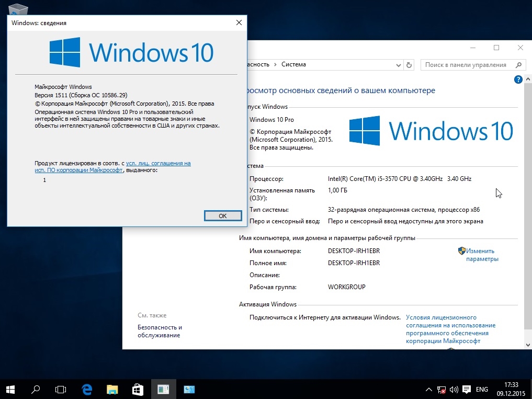Open the Условия лицензионного соглашения link

pos(450,329)
